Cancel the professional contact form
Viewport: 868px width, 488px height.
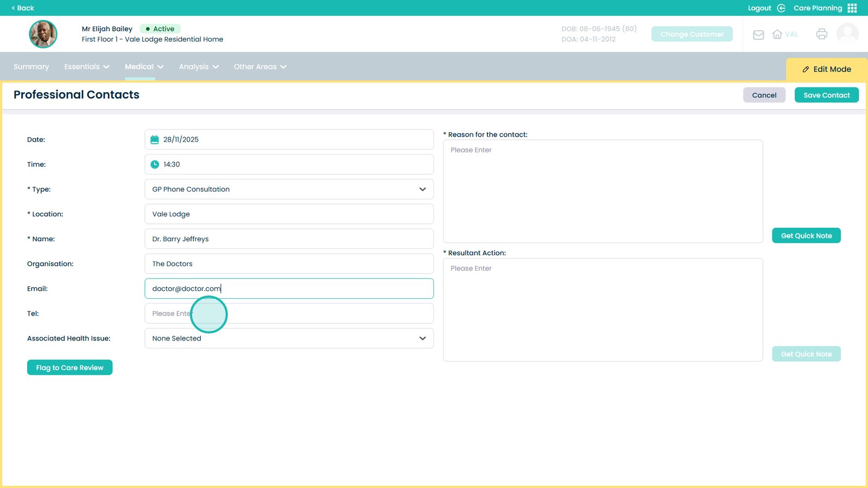click(x=764, y=95)
